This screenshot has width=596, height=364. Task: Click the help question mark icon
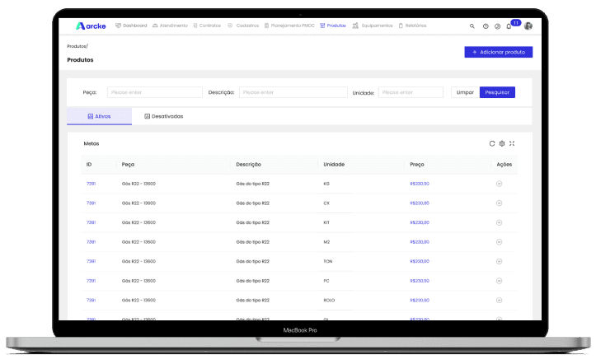coord(486,26)
